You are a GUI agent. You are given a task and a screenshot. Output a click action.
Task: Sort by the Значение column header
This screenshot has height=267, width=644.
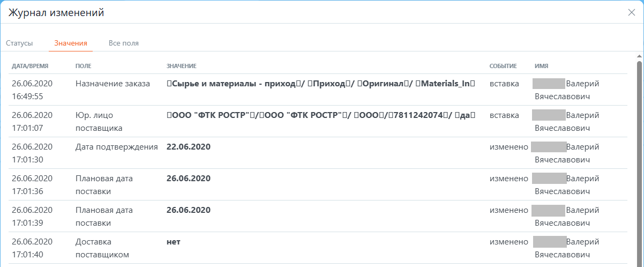point(182,66)
